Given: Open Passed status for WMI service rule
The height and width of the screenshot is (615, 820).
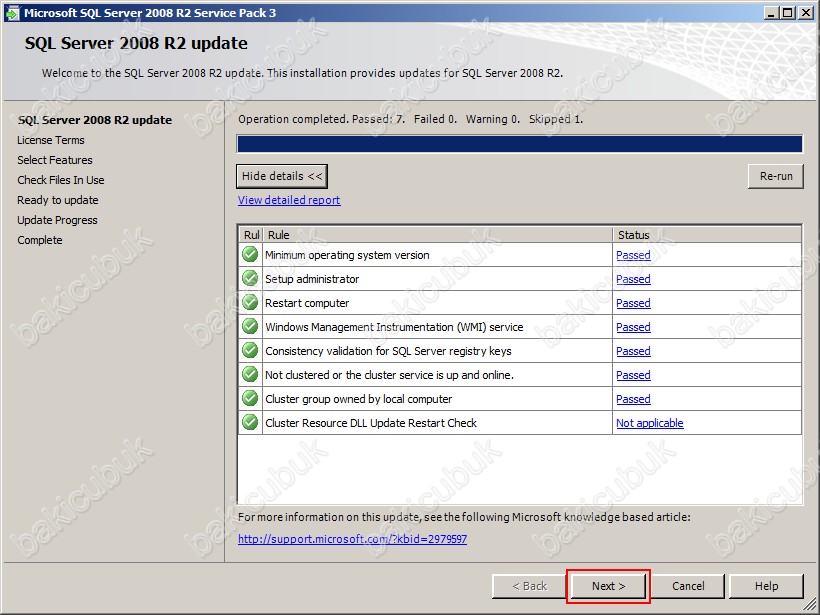Looking at the screenshot, I should [x=633, y=327].
